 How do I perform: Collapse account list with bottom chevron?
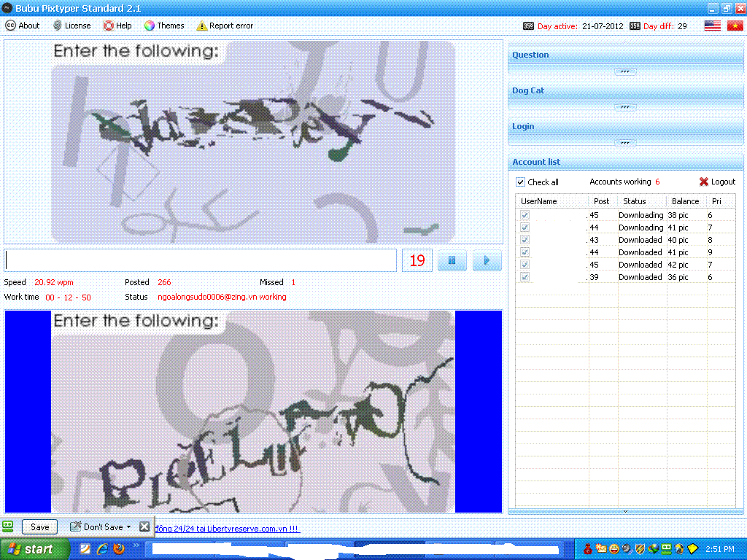click(x=625, y=511)
